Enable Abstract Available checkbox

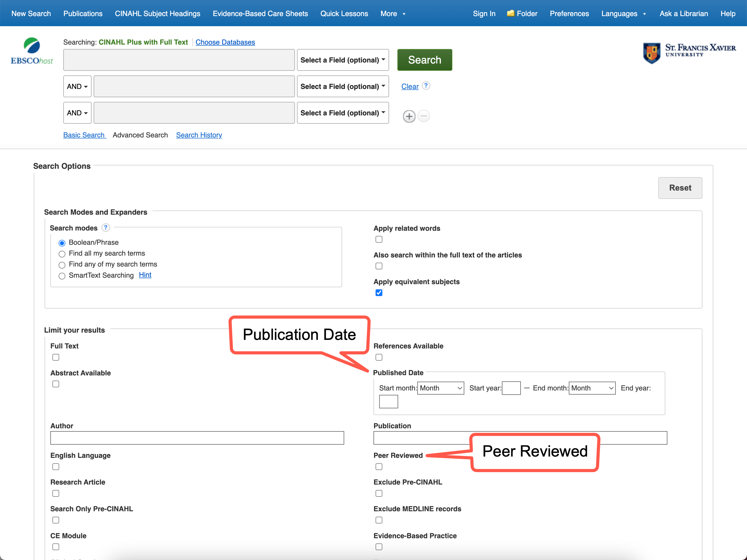click(56, 384)
